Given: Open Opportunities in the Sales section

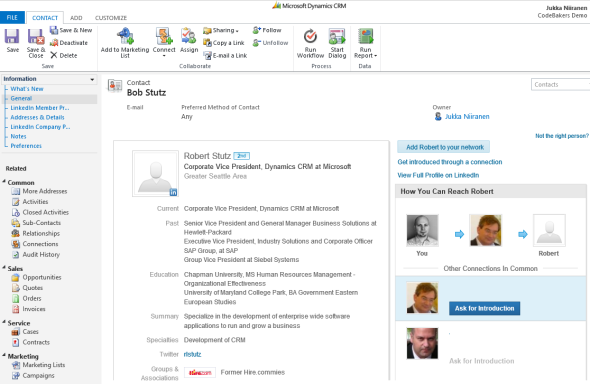Looking at the screenshot, I should click(x=42, y=277).
